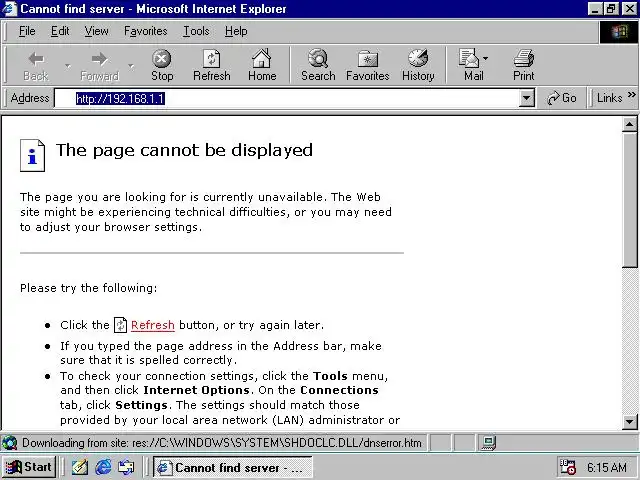Click the vertical scrollbar thumb
The height and width of the screenshot is (480, 640).
[x=630, y=200]
